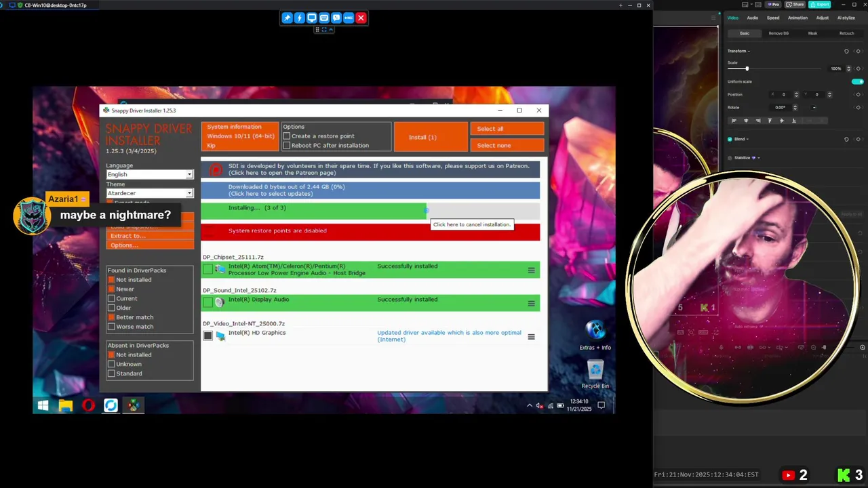Click the Rotate value stepper arrows
Viewport: 868px width, 488px height.
(x=795, y=107)
